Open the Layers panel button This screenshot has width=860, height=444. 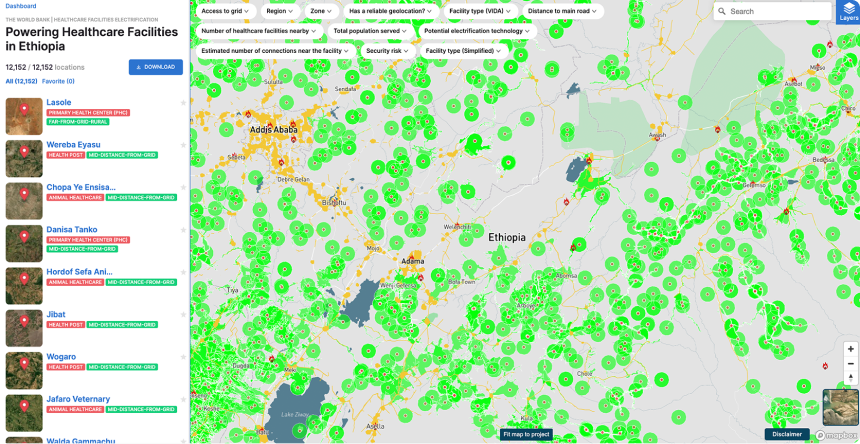(x=848, y=11)
